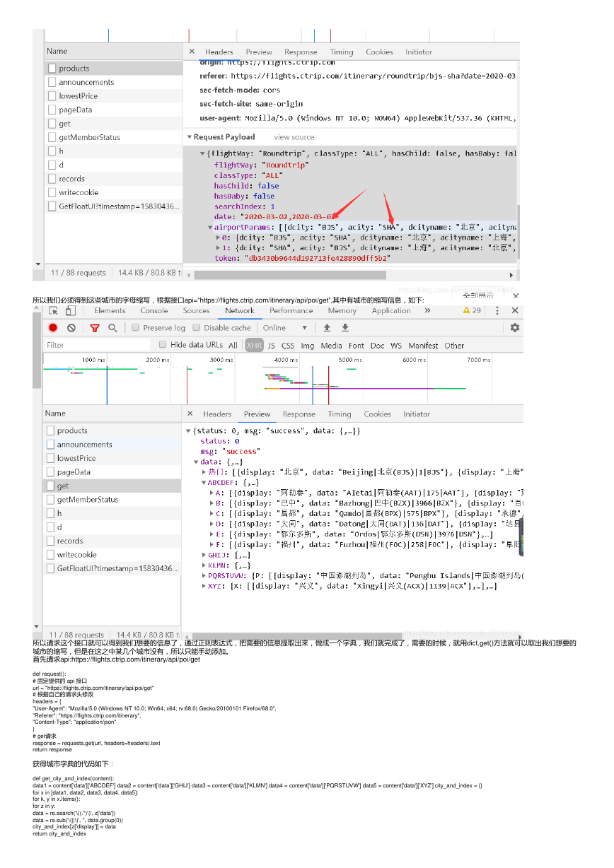This screenshot has width=614, height=868.
Task: Activate the inspect element picker icon
Action: click(53, 310)
